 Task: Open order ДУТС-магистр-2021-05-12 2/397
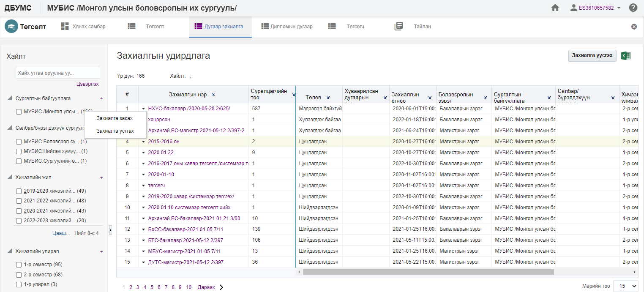coord(186,262)
